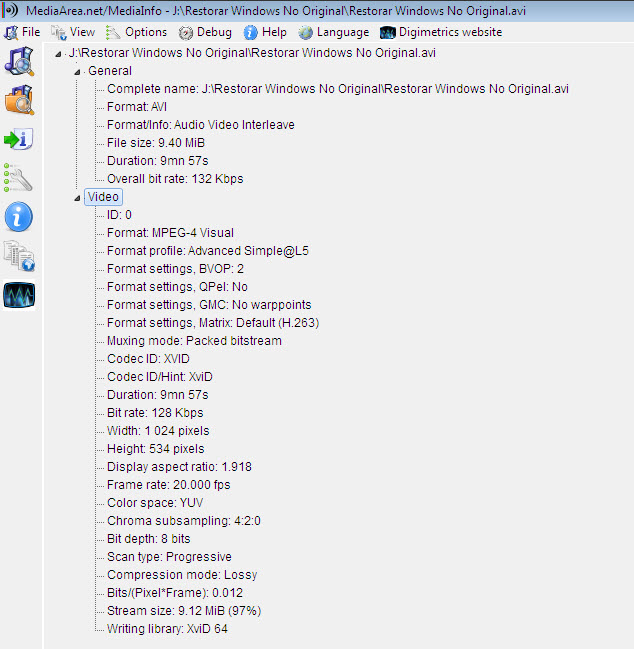Select 'Format: MPEG-4 Visual' row
Image resolution: width=634 pixels, height=649 pixels.
(x=170, y=233)
